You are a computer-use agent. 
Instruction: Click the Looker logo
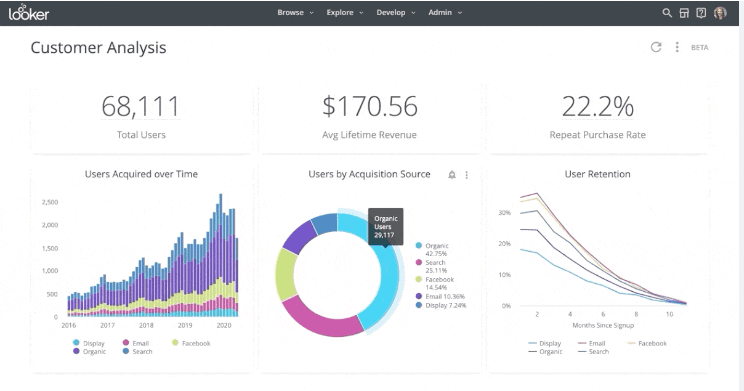(x=28, y=13)
